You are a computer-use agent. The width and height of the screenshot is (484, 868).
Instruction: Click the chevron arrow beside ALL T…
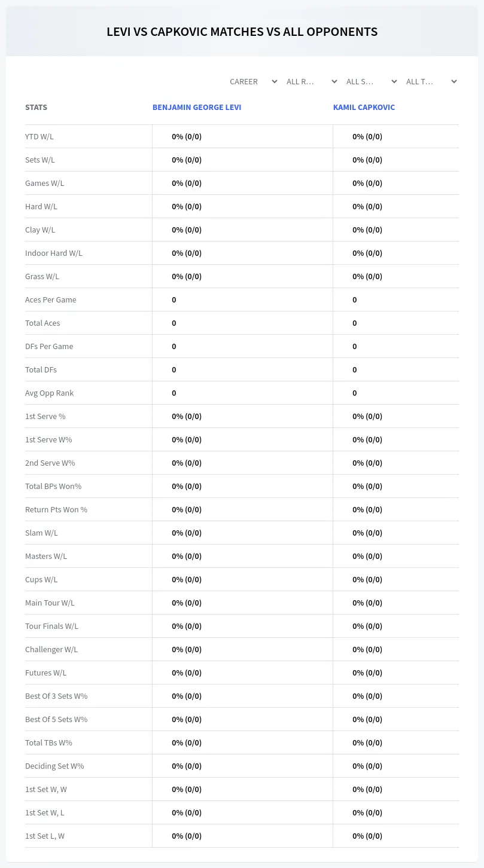(454, 81)
